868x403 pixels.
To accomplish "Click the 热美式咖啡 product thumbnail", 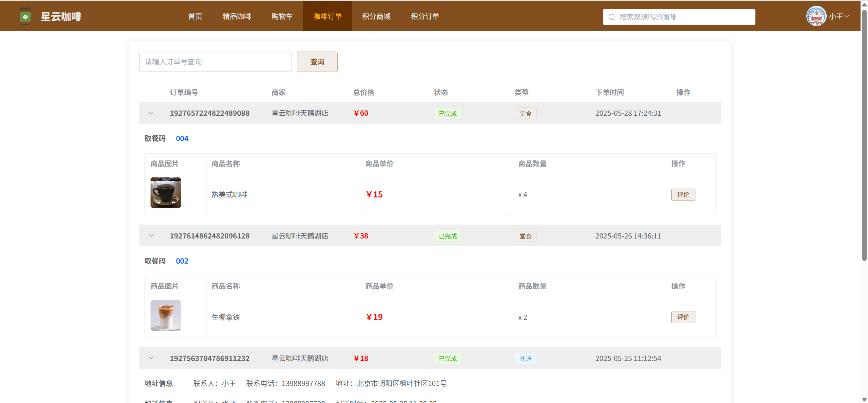I will coord(166,193).
